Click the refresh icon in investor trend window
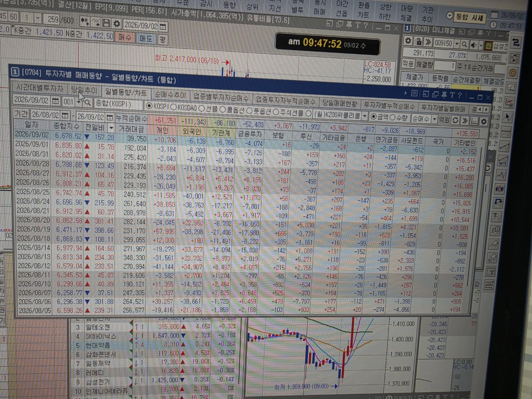 456,120
